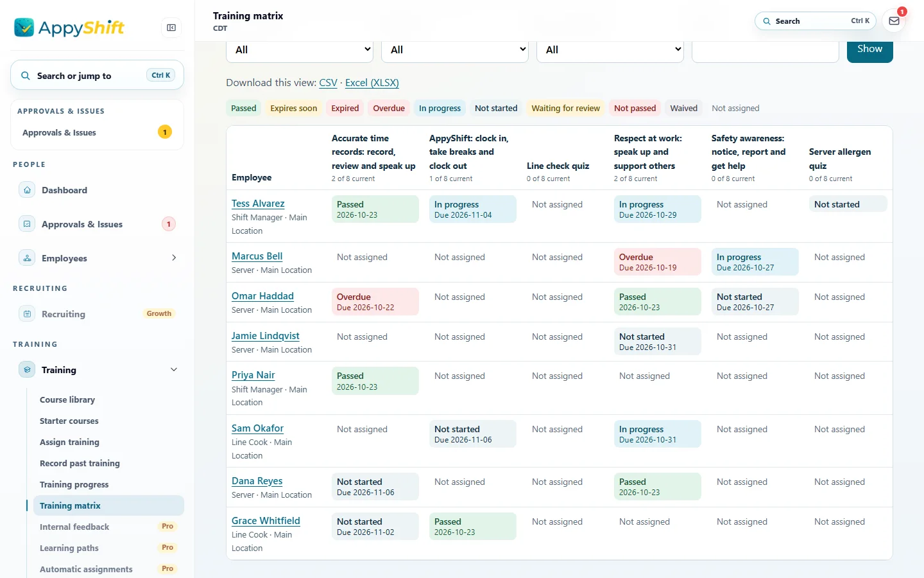Open Omar Haddad profile
This screenshot has height=578, width=924.
point(262,296)
